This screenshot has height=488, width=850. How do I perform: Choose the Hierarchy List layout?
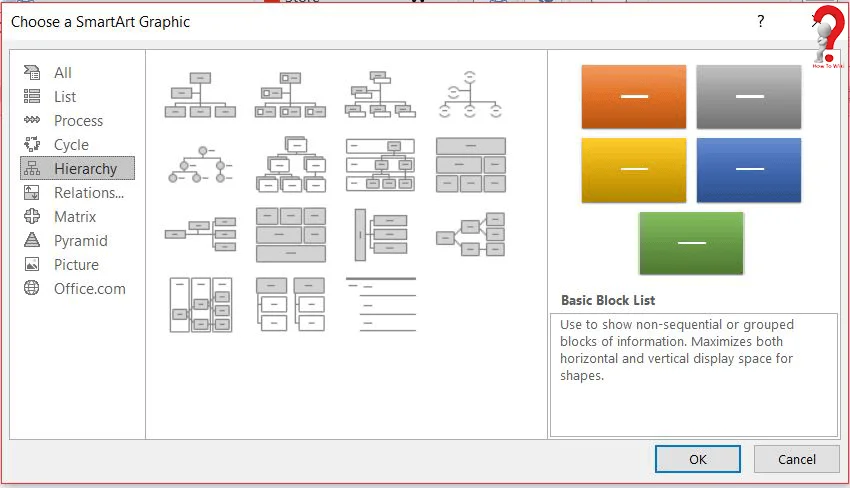point(291,304)
